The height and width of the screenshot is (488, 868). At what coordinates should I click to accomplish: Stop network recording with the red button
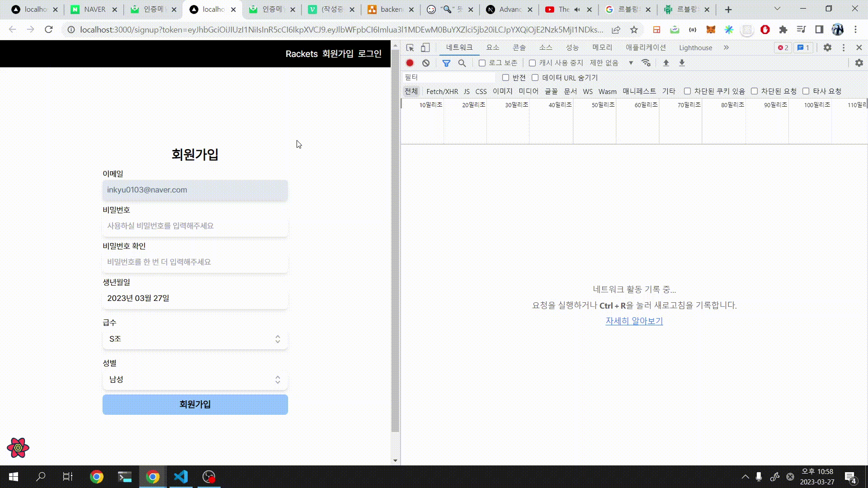[x=410, y=63]
